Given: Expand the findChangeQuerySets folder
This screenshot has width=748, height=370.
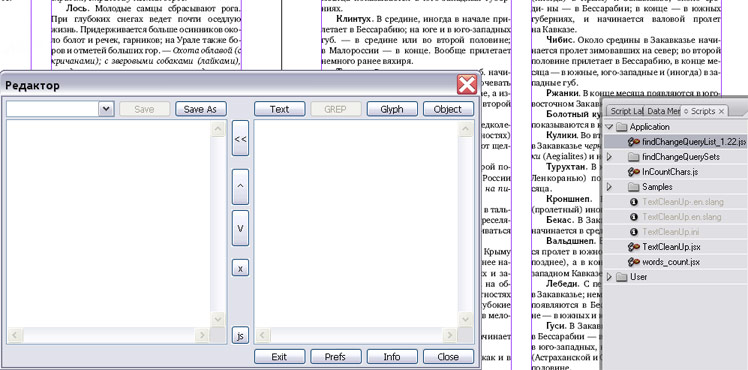Looking at the screenshot, I should (609, 157).
